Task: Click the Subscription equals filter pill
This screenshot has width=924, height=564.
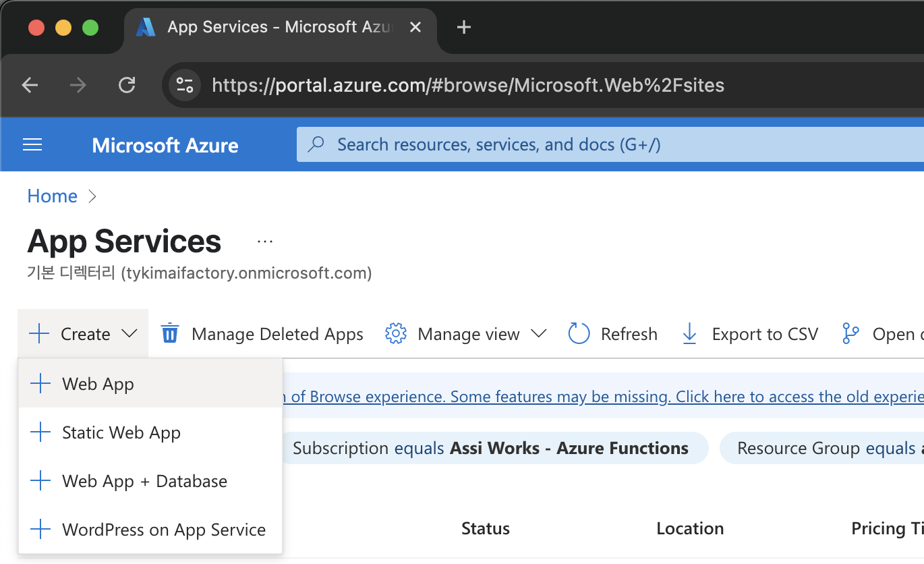Action: coord(490,449)
